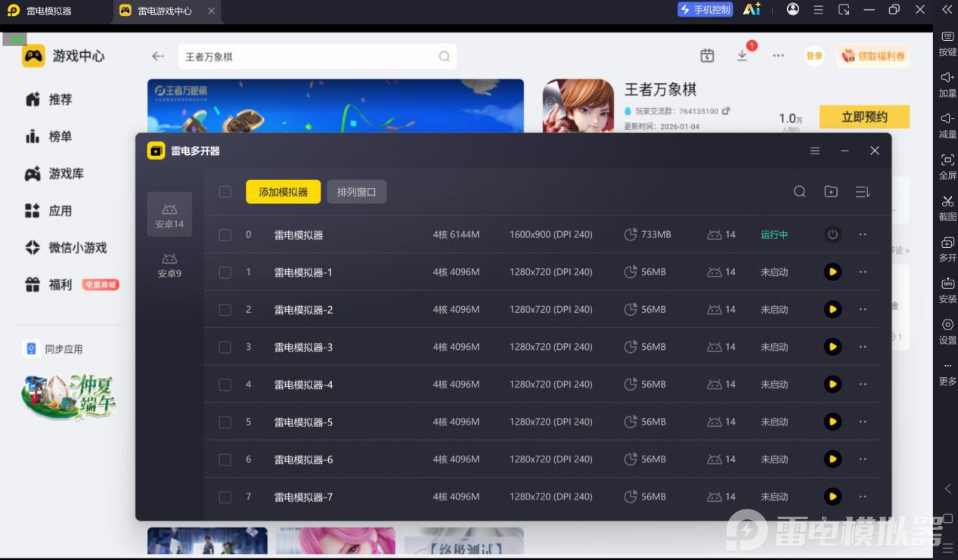The image size is (958, 560).
Task: Open more options for 雷电模拟器 row 0
Action: (863, 234)
